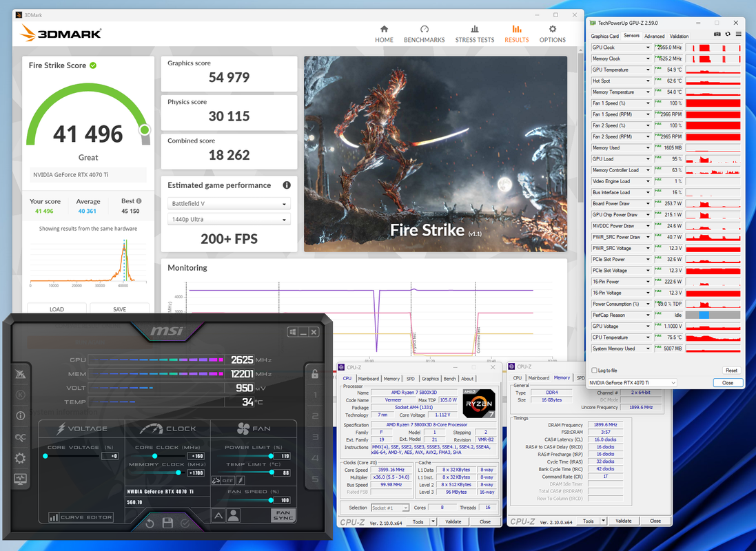This screenshot has height=551, width=756.
Task: Click the Core Clock +160 value field
Action: tap(196, 456)
